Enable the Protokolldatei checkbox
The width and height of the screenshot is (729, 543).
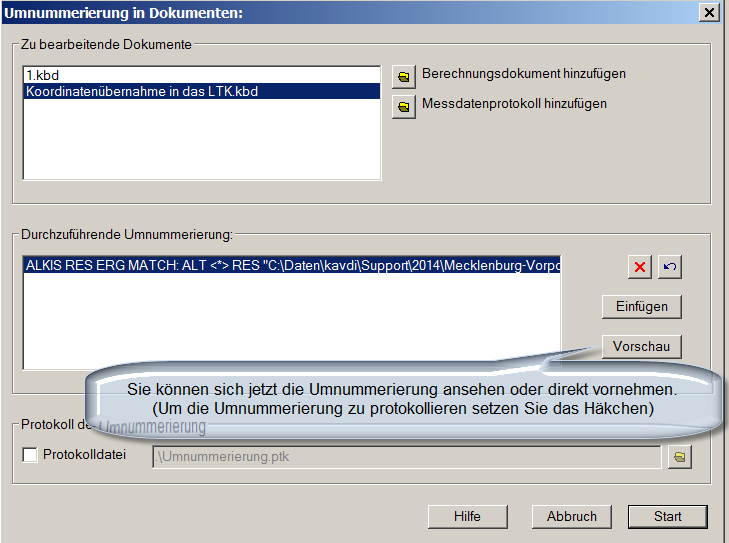tap(30, 456)
